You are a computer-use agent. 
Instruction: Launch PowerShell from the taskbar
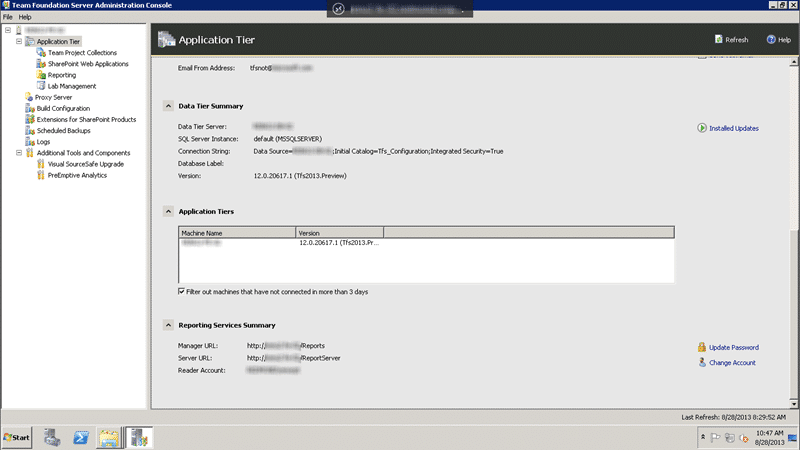pos(81,438)
